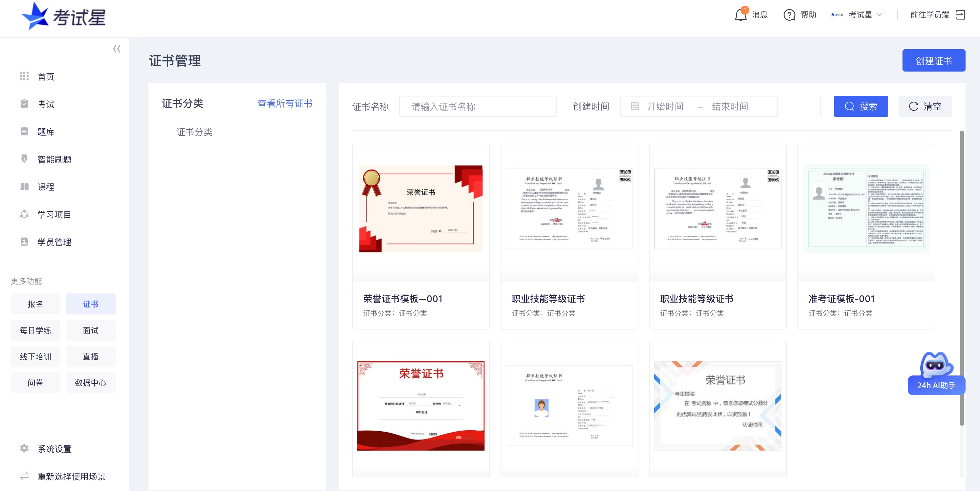Click the 创建证书 button
The width and height of the screenshot is (980, 491).
point(934,60)
